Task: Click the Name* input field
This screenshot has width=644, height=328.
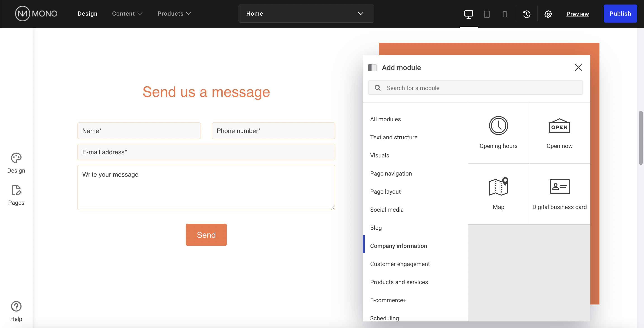Action: click(139, 131)
